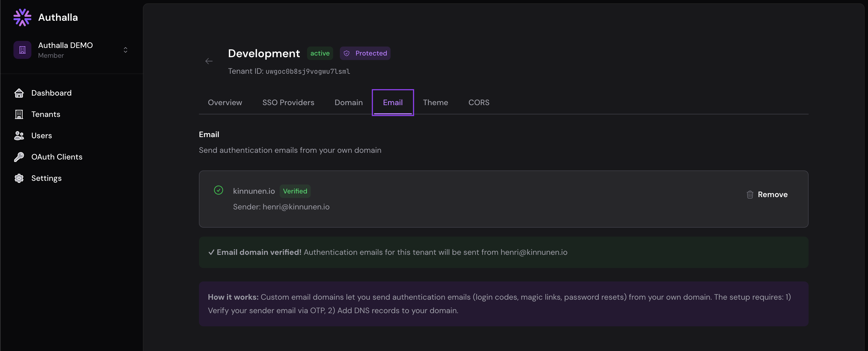
Task: Click the Authalla DEMO organization avatar icon
Action: [x=22, y=50]
